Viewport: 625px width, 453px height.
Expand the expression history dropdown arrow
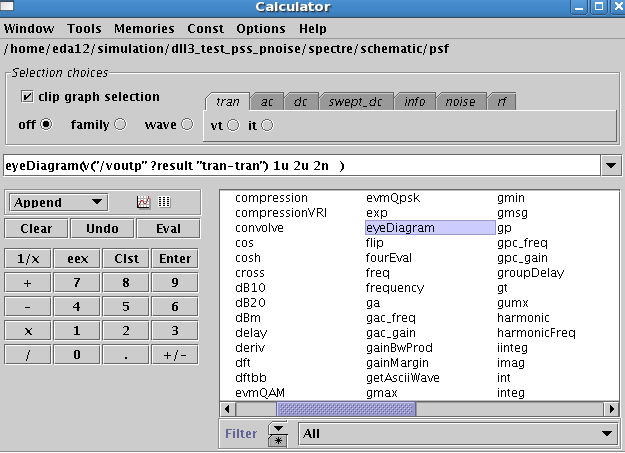[611, 165]
